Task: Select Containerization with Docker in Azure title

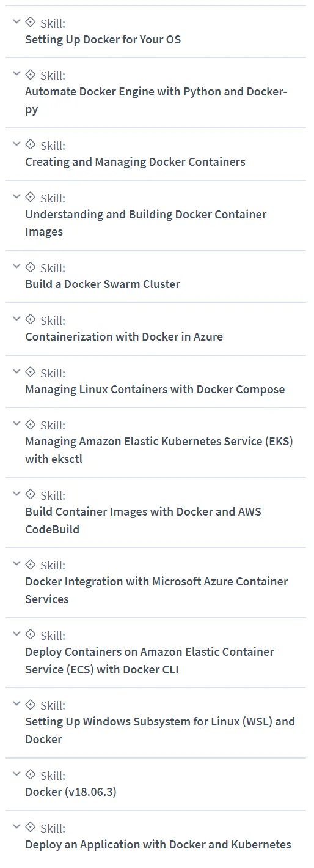Action: pos(124,337)
